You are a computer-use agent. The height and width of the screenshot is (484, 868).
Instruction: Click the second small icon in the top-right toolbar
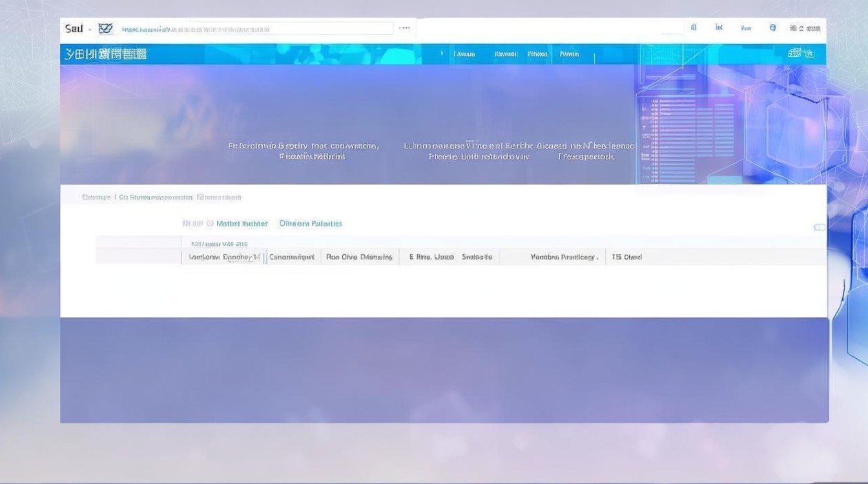coord(719,28)
